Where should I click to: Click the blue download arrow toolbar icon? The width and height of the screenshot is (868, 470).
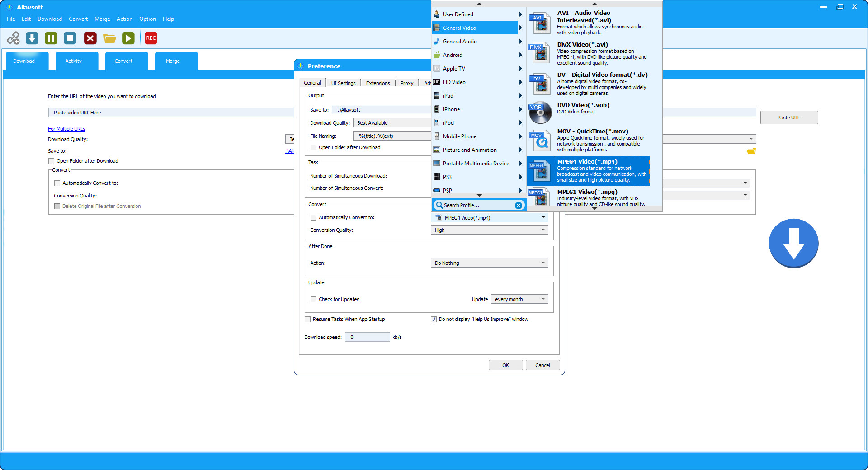point(32,38)
